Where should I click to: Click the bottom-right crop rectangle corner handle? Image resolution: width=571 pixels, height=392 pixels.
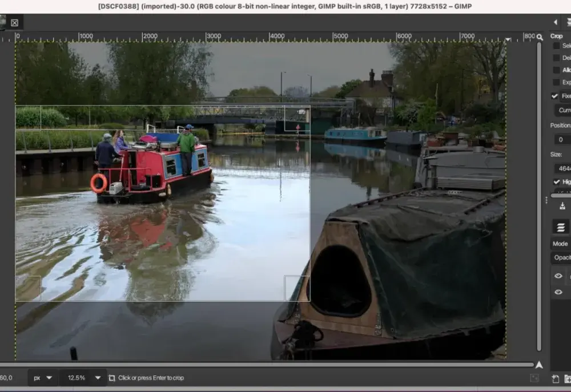coord(297,288)
